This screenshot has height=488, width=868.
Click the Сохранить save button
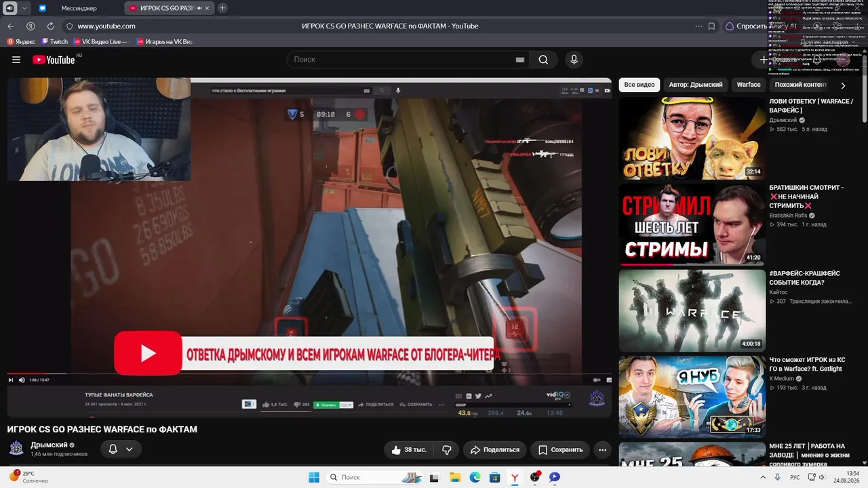pyautogui.click(x=560, y=449)
